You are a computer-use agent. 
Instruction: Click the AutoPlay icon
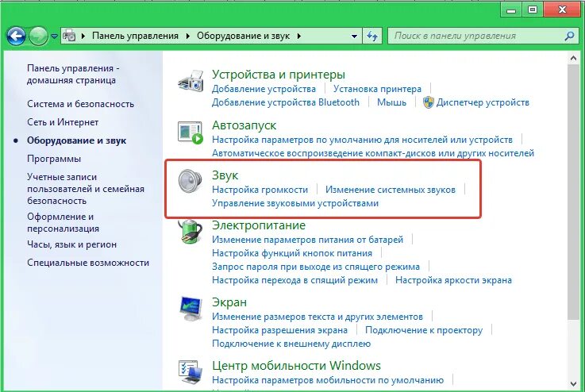pyautogui.click(x=191, y=133)
